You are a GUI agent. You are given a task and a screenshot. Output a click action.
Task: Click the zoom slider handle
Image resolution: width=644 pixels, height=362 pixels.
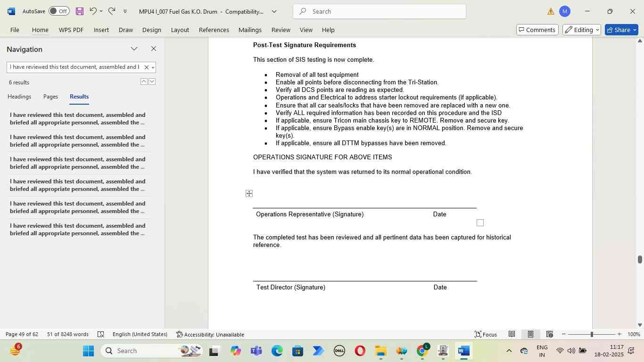(x=592, y=334)
